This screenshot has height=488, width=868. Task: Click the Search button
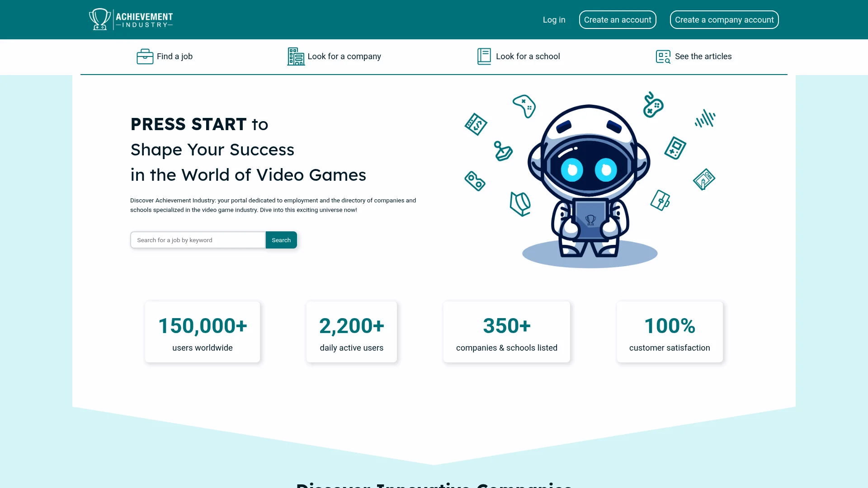[281, 240]
